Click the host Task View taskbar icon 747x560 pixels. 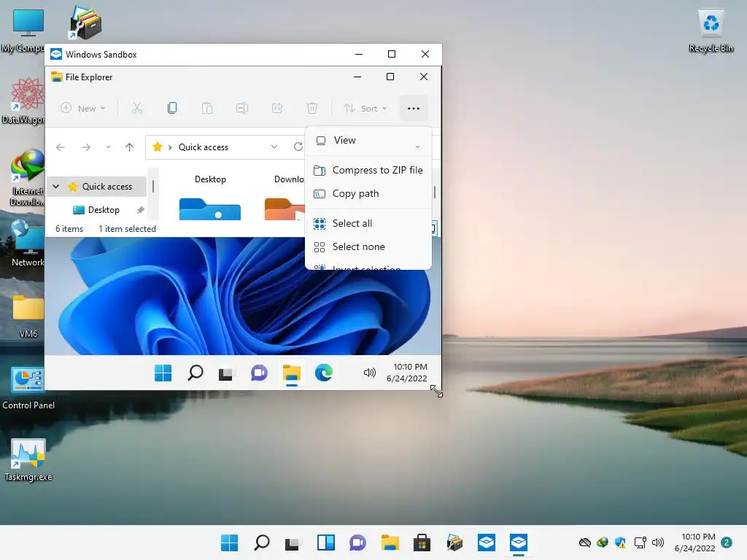pyautogui.click(x=292, y=542)
